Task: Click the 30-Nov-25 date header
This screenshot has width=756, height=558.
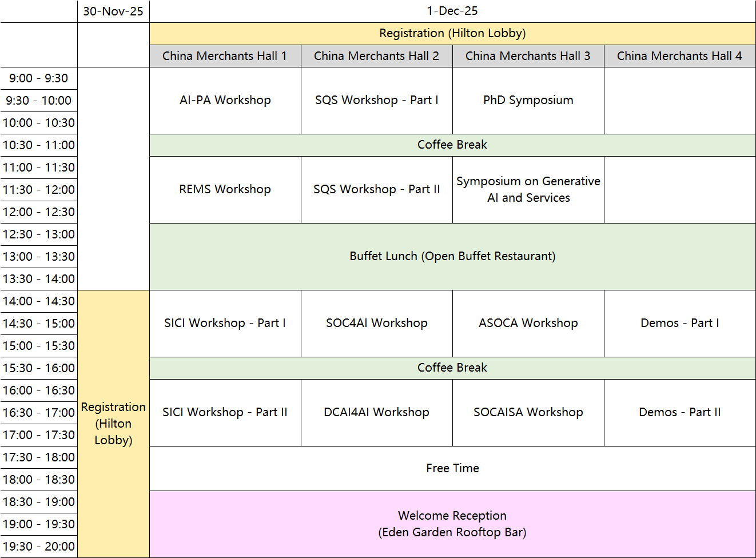Action: (x=113, y=11)
